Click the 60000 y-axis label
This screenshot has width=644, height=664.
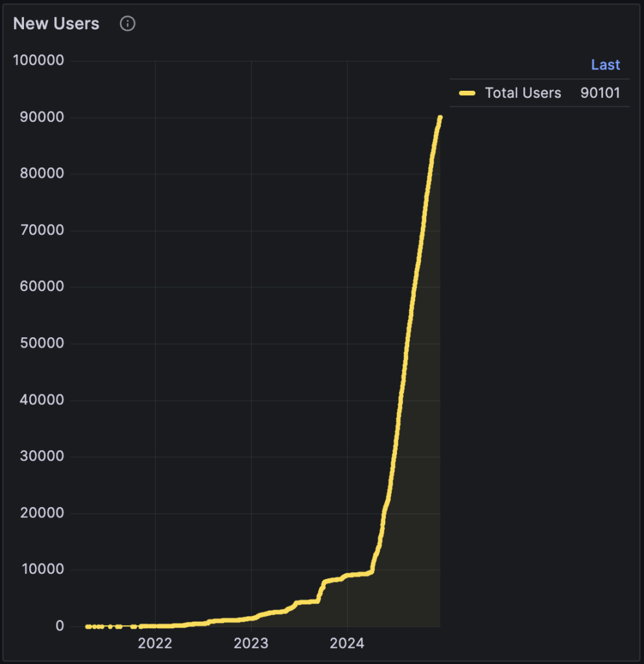41,287
